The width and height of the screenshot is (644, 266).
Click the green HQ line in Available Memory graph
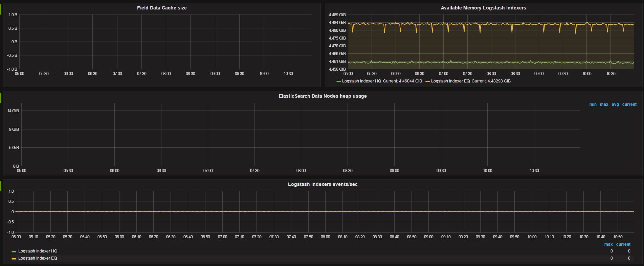(x=491, y=63)
